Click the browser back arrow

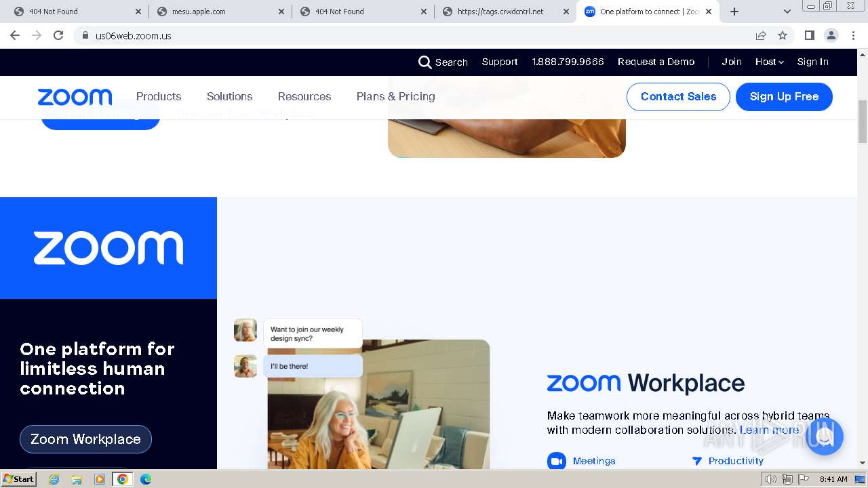tap(15, 36)
